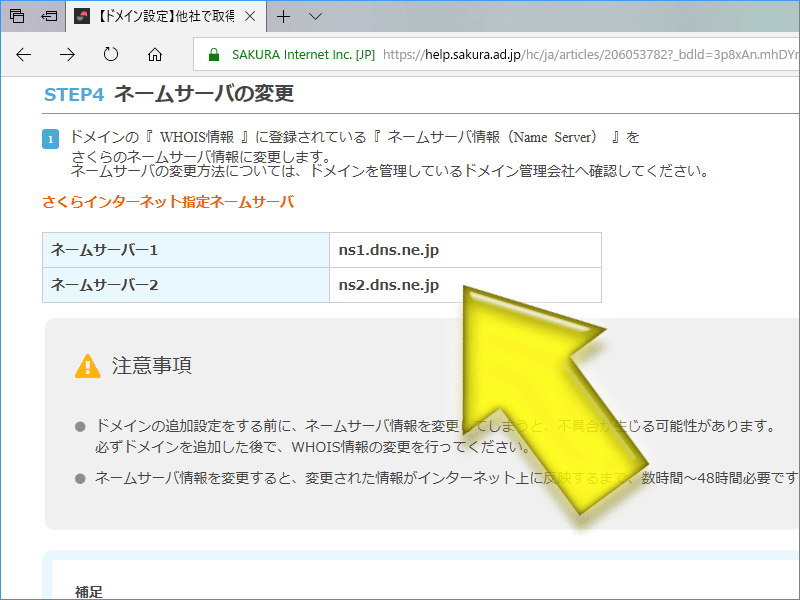Click the line ending ドメイン管理会社へ確認してください
The height and width of the screenshot is (600, 800).
(x=390, y=171)
